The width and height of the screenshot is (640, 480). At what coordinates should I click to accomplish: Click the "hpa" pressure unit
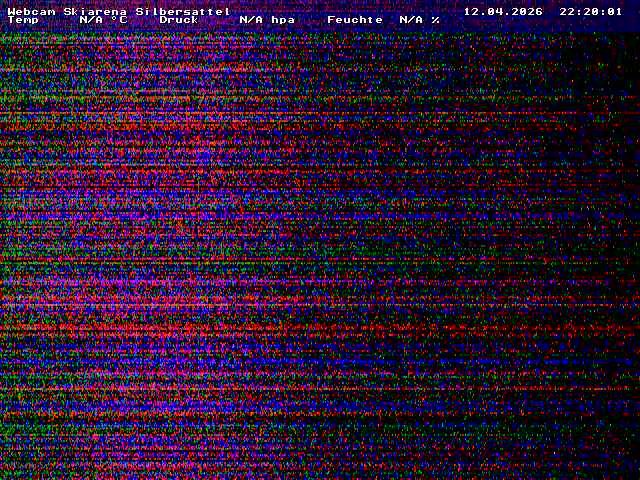[x=283, y=20]
